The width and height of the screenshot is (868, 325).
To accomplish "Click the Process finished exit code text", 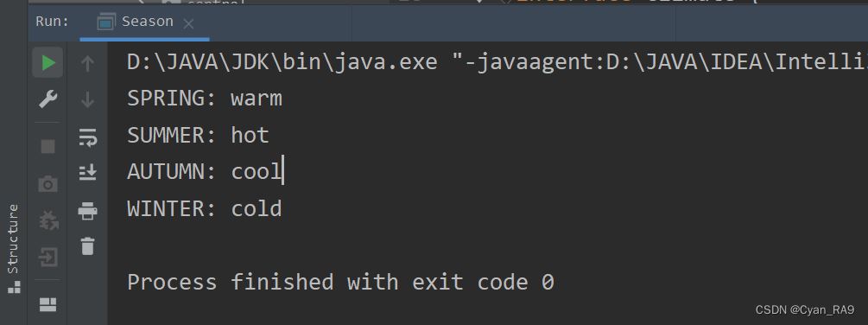I will (x=340, y=283).
